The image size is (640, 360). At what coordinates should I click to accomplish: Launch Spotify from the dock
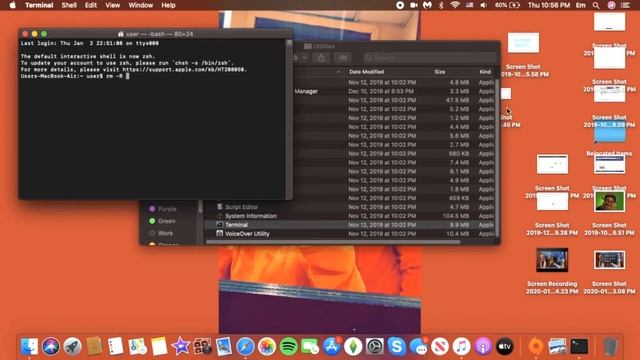click(x=289, y=347)
